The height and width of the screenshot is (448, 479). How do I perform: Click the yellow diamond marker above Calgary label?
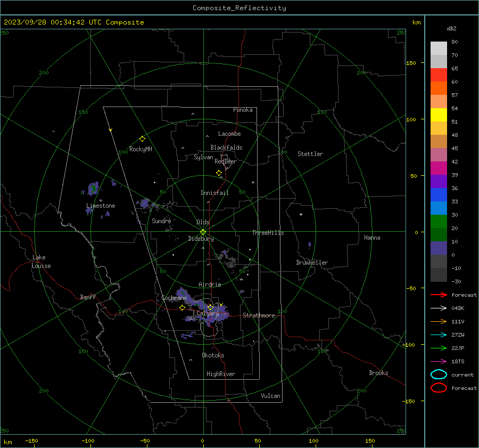click(x=210, y=307)
